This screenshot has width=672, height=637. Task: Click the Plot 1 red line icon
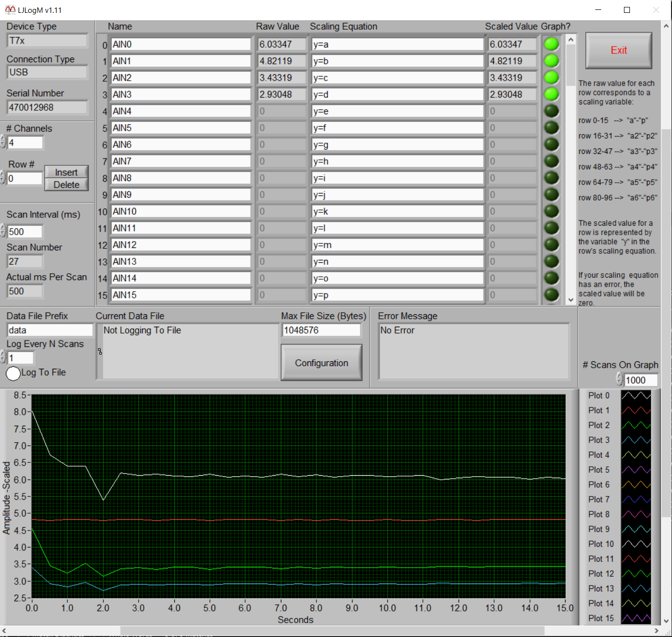pyautogui.click(x=636, y=410)
